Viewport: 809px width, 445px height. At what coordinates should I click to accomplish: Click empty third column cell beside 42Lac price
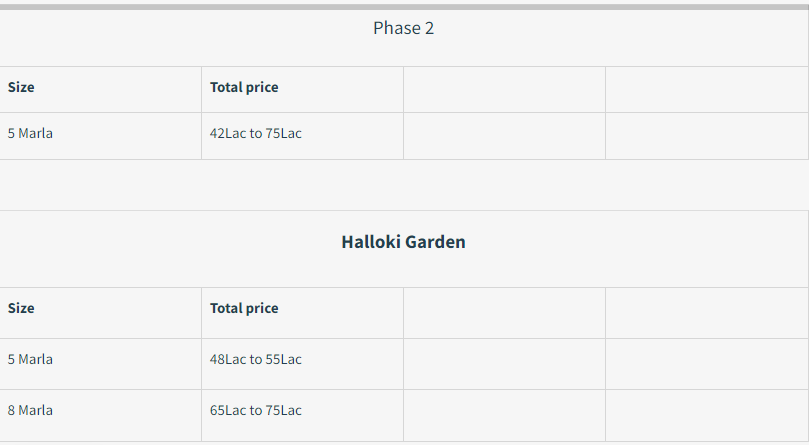[x=505, y=136]
